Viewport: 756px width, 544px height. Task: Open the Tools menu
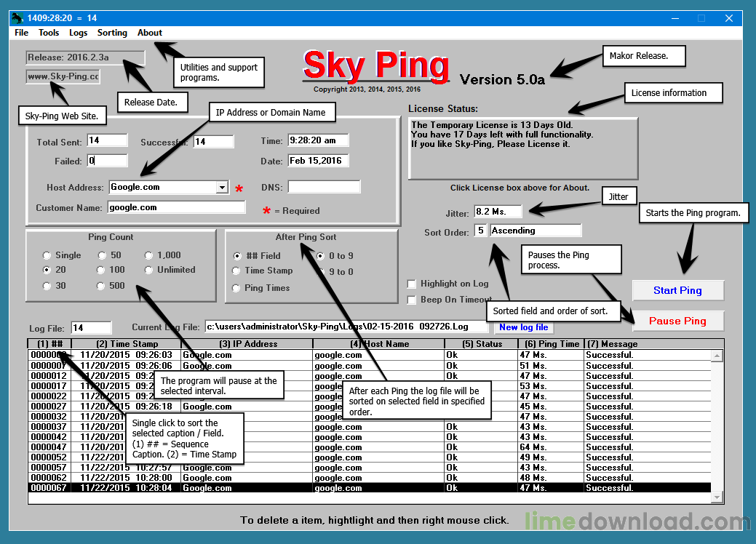pos(49,33)
